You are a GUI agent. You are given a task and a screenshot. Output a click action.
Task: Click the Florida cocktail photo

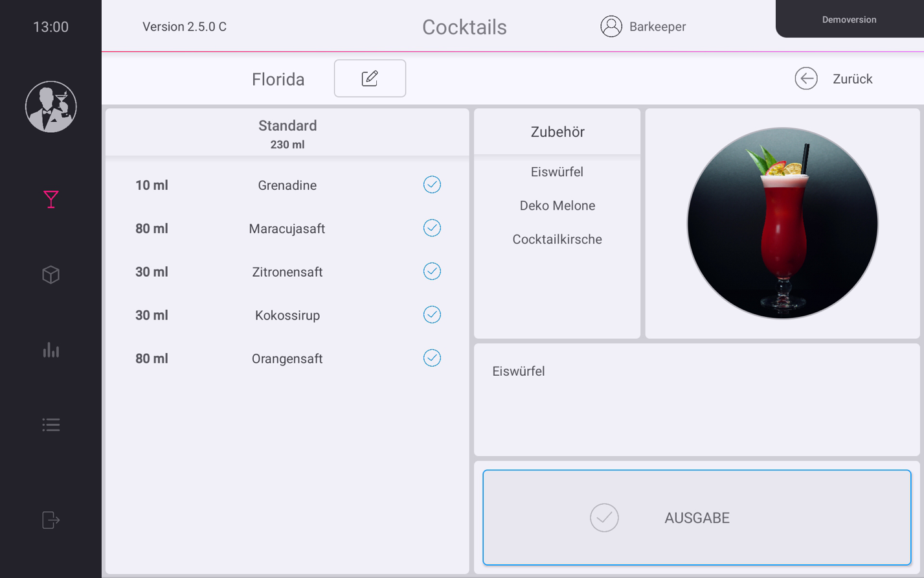point(782,223)
